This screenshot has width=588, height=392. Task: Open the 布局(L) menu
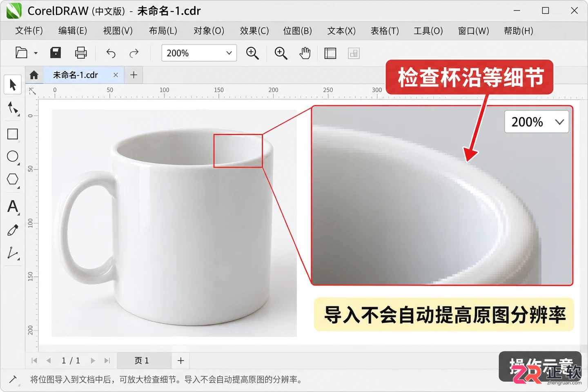[163, 31]
